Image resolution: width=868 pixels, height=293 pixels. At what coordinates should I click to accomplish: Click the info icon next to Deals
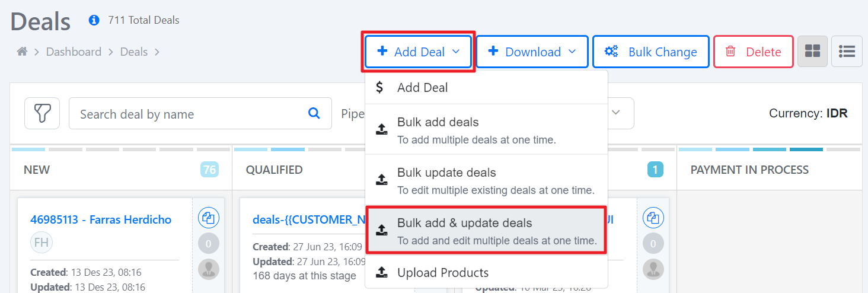pos(94,20)
